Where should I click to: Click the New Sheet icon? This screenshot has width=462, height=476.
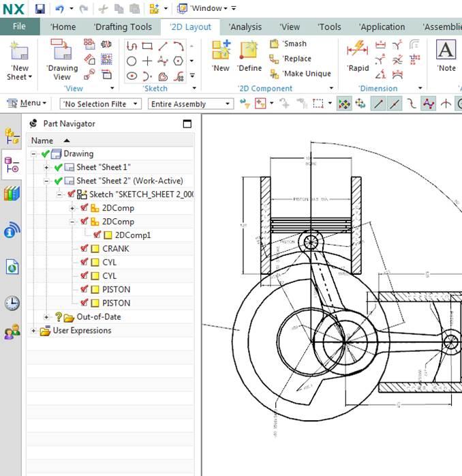20,53
